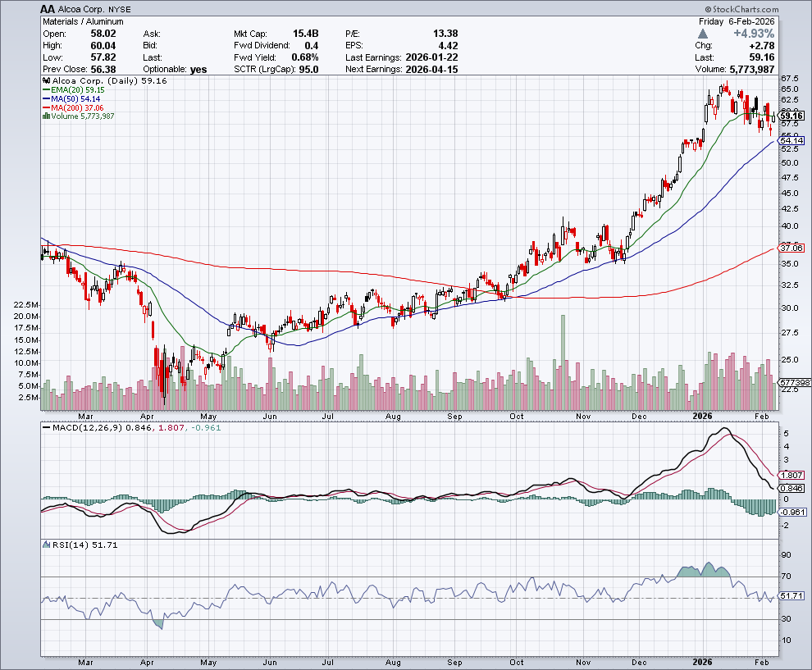This screenshot has width=812, height=670.
Task: Click the 10.0M volume scale label
Action: [25, 362]
